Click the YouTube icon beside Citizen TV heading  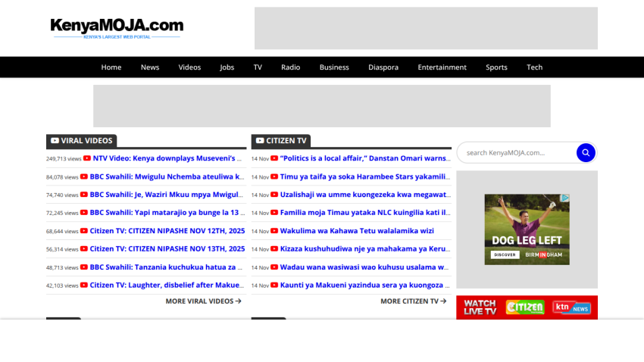pyautogui.click(x=260, y=140)
